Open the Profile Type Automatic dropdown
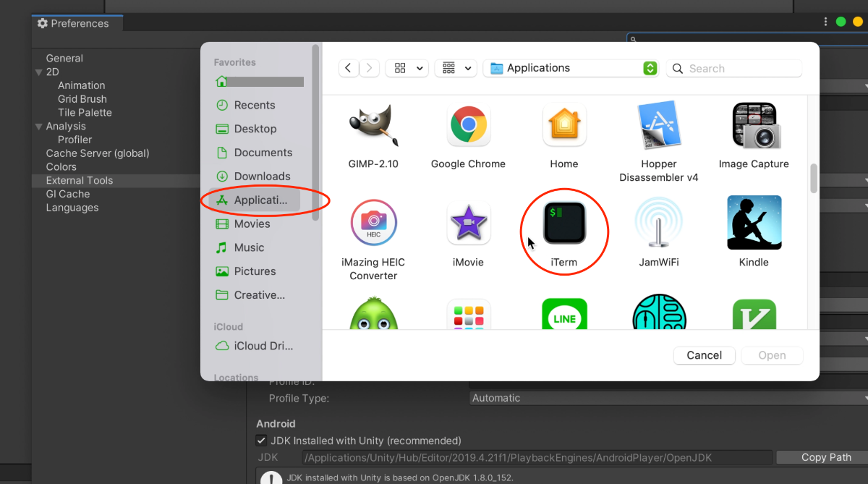Screen dimensions: 868x484 pyautogui.click(x=668, y=398)
